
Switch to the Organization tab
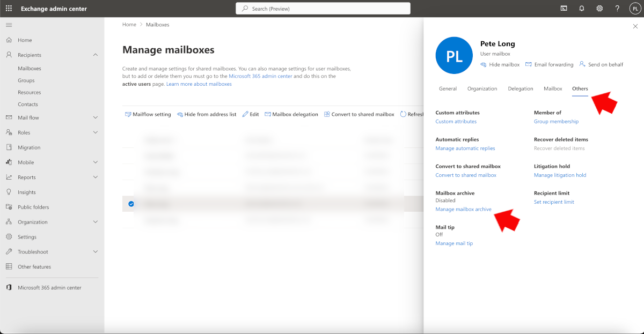(482, 88)
